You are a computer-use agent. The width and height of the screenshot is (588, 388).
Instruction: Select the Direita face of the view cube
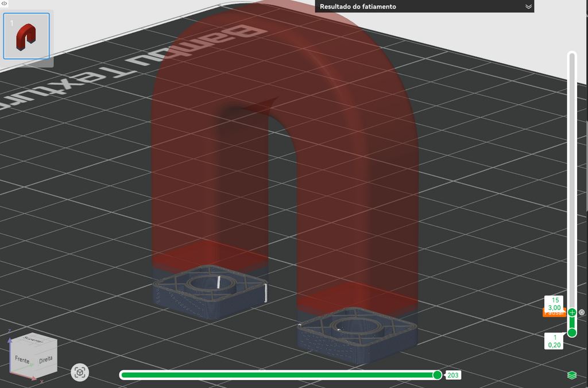point(47,359)
